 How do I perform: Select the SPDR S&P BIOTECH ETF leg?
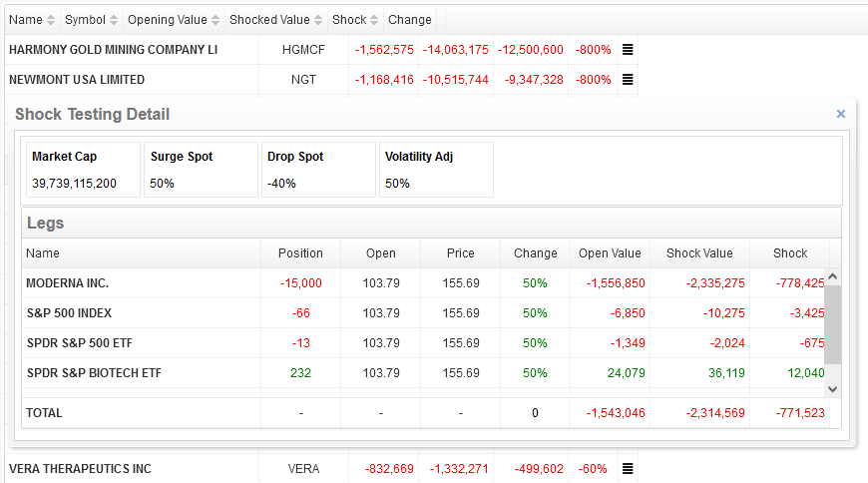point(423,373)
